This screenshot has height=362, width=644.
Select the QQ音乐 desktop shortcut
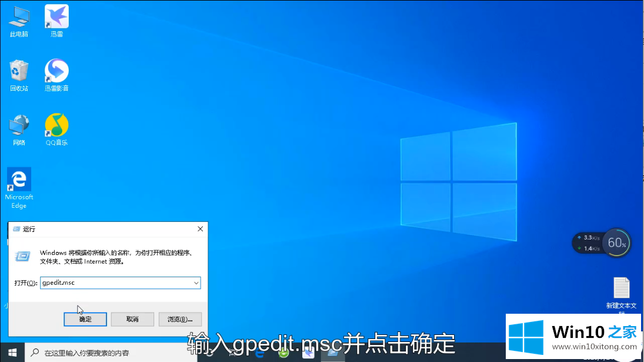56,129
